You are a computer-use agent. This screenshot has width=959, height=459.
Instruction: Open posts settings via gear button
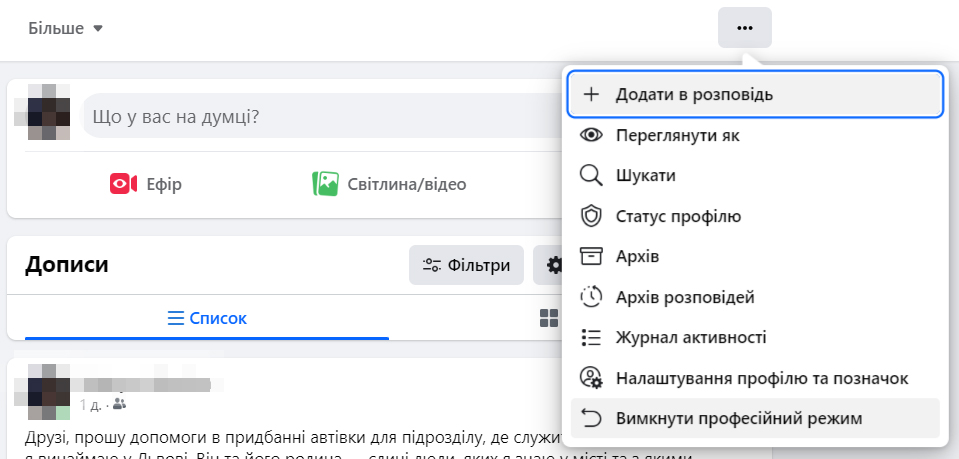tap(548, 266)
